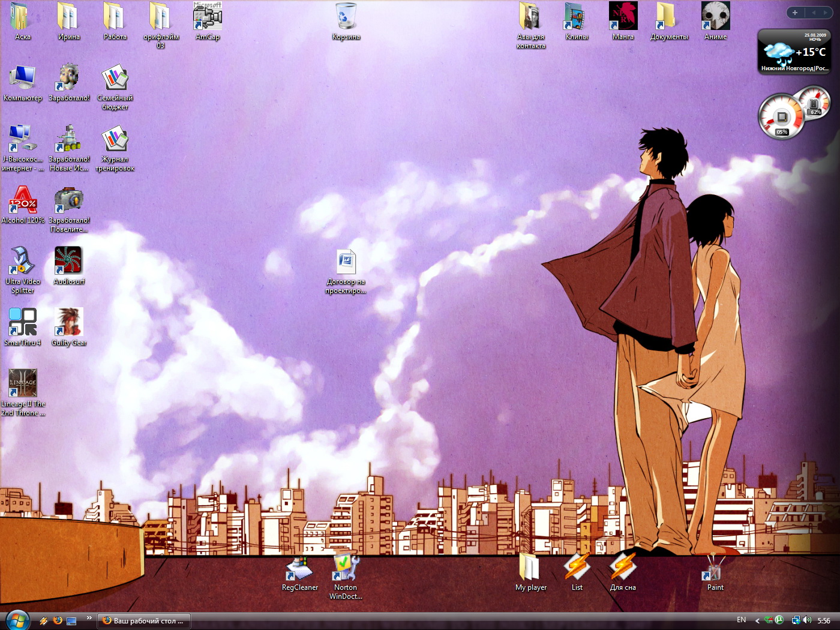The height and width of the screenshot is (630, 840).
Task: Click the sidebar previous gadgets arrow
Action: click(x=814, y=12)
